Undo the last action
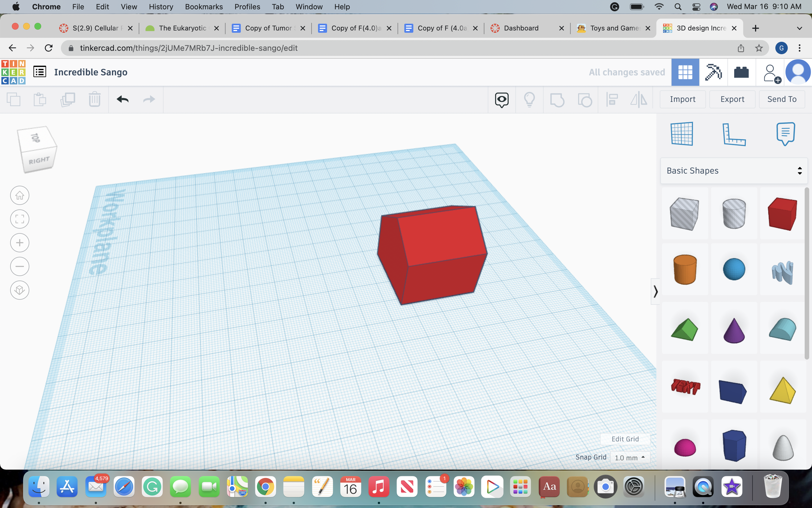This screenshot has width=812, height=508. pyautogui.click(x=122, y=99)
